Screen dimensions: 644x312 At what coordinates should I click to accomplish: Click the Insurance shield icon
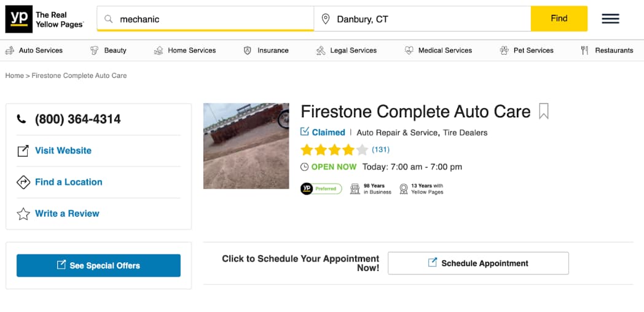tap(247, 50)
